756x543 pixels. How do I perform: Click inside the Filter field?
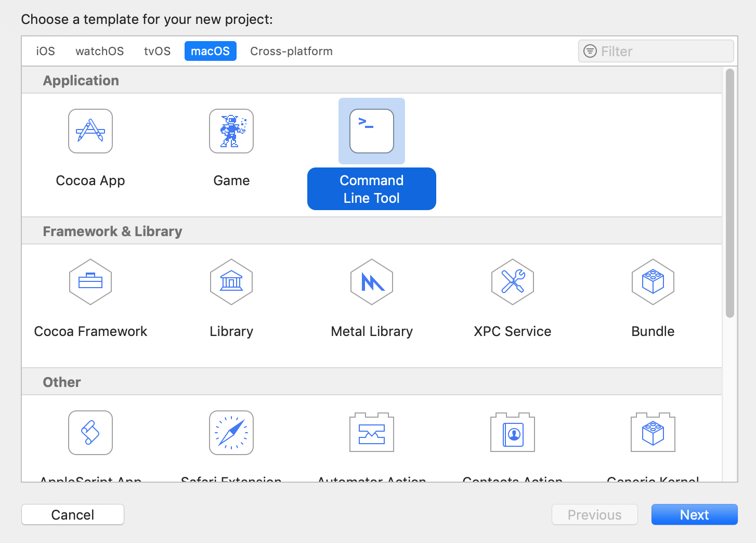(655, 51)
